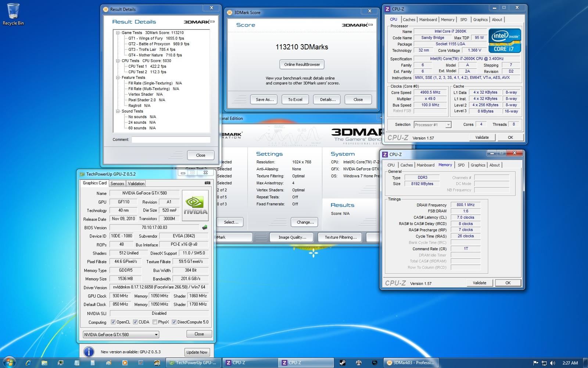Collapse the Game Tests tree node

point(118,33)
